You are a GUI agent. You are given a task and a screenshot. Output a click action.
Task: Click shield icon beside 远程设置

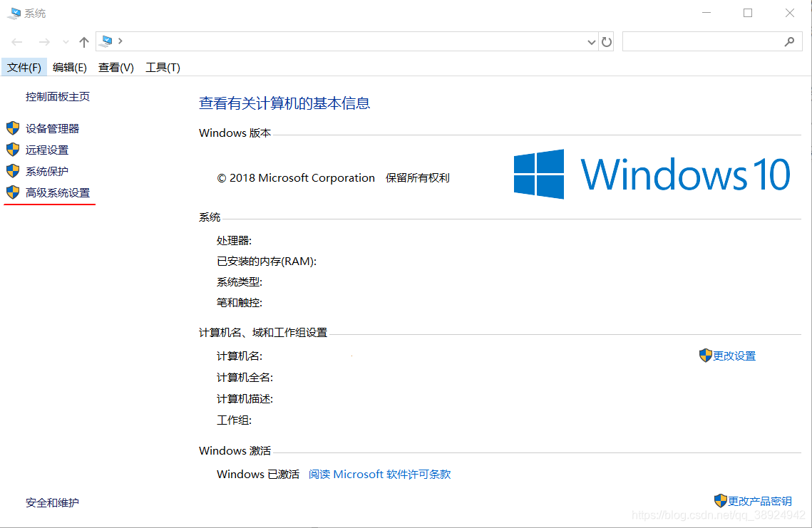(x=13, y=150)
